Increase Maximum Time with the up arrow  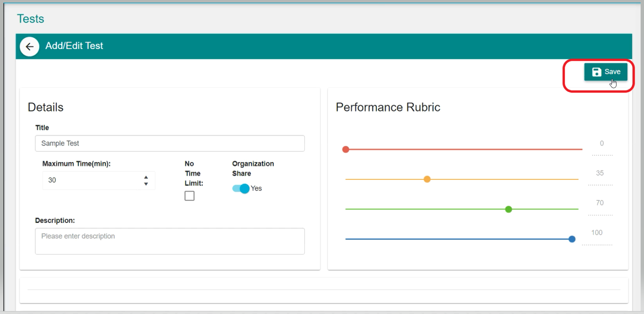click(146, 177)
